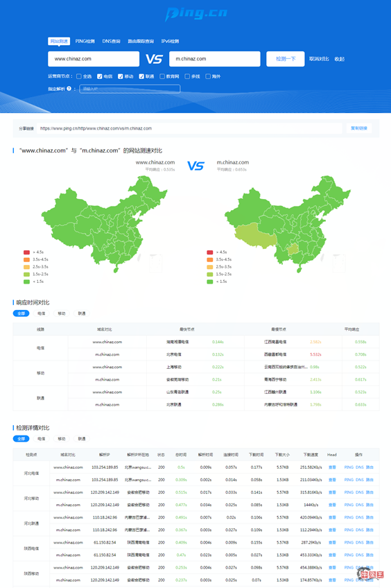The image size is (391, 588).
Task: Click 查看 link in 陕西电信 www.chinaz.com row
Action: tap(332, 543)
